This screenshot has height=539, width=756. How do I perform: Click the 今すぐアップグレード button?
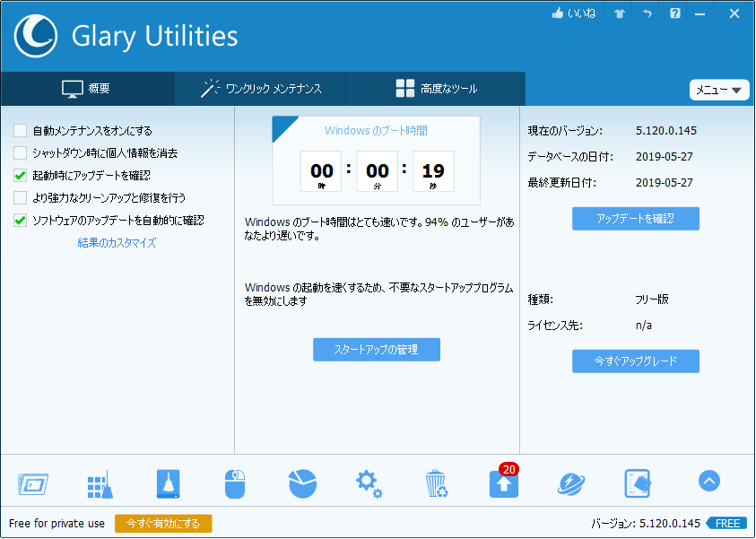(636, 361)
